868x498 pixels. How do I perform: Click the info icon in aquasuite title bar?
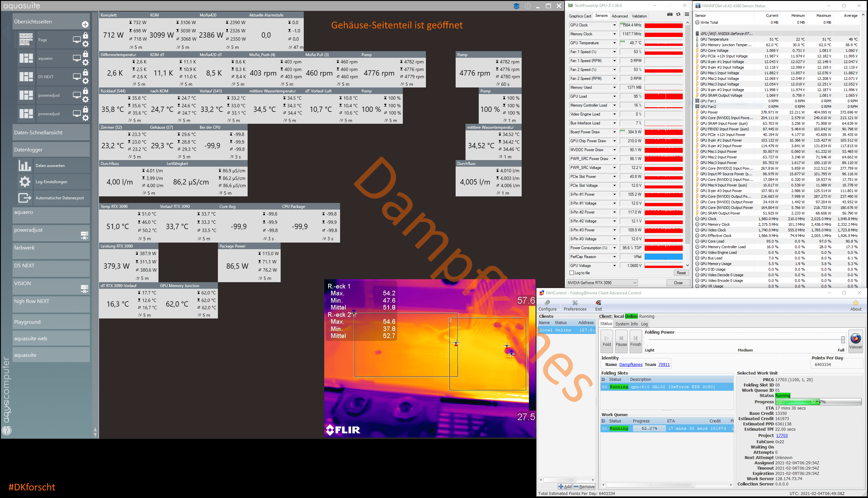pos(528,6)
